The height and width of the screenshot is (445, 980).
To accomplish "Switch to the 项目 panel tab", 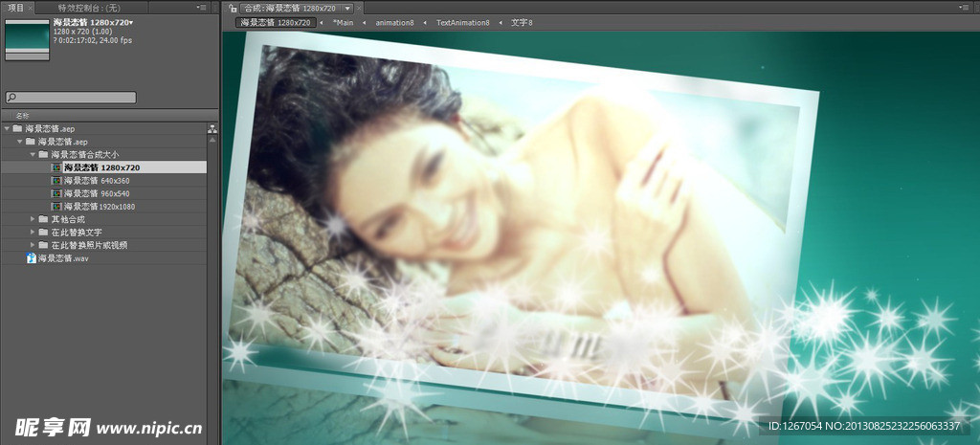I will pos(16,8).
